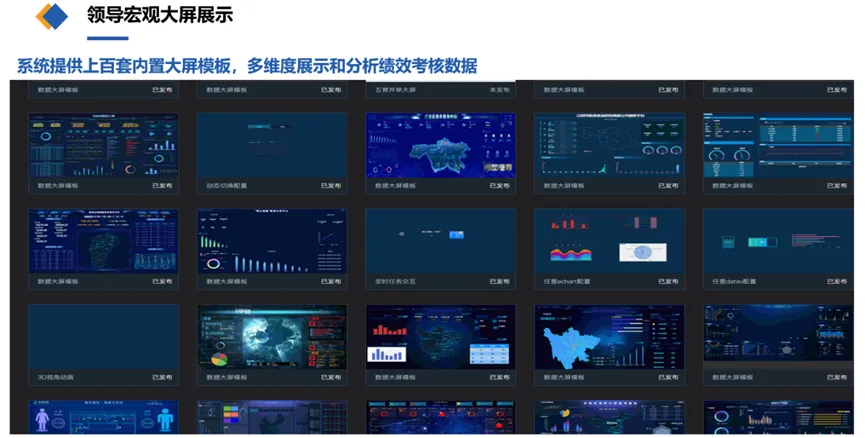Open the 任意datav配置 thumbnail preview

pos(778,241)
